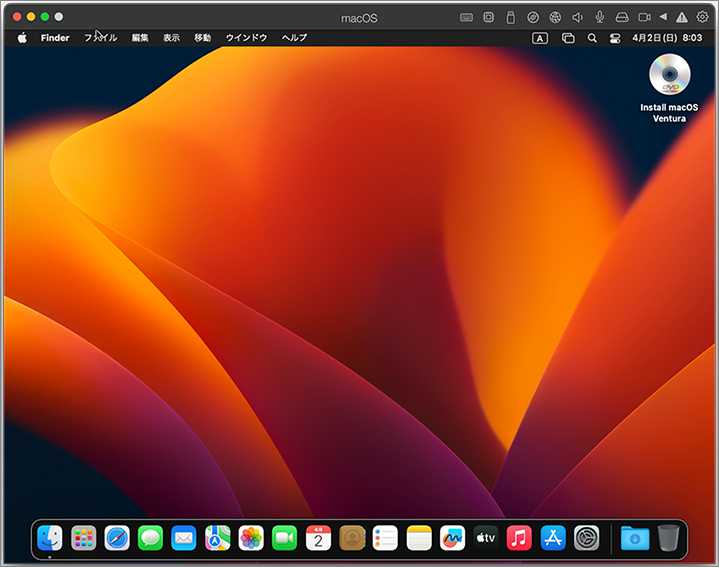The image size is (719, 567).
Task: Open Photos from the Dock
Action: [x=251, y=538]
